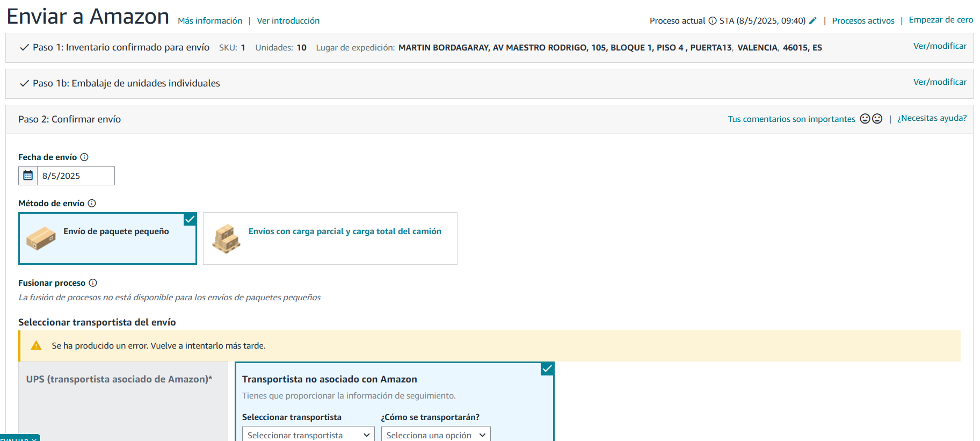Click the info icon next to Fusionar proceso
This screenshot has height=441, width=980.
pyautogui.click(x=93, y=283)
